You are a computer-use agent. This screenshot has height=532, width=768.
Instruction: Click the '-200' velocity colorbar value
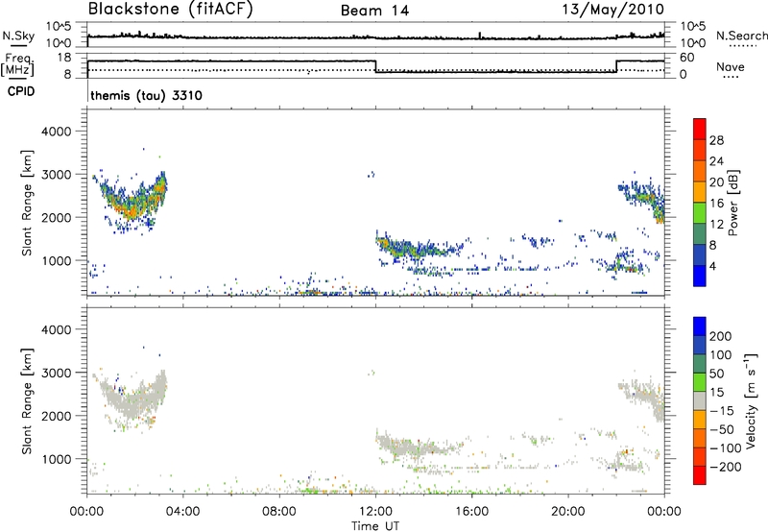(x=726, y=467)
